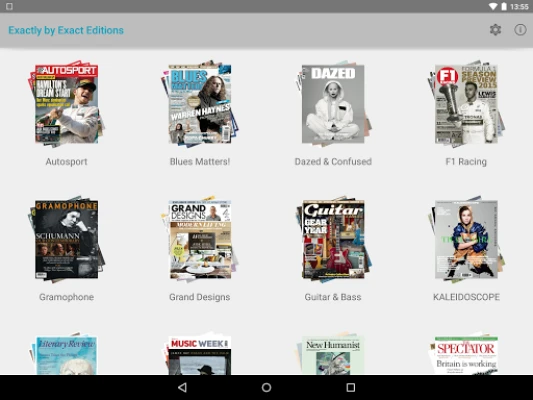Image resolution: width=533 pixels, height=400 pixels.
Task: Click the Exactly by Exact Editions title
Action: 66,30
